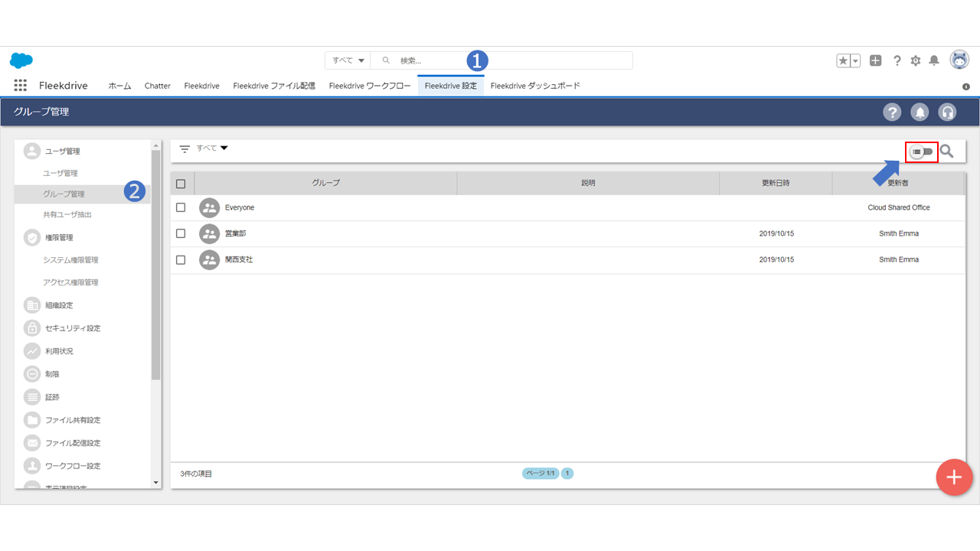Click 組織設定 building icon

32,305
